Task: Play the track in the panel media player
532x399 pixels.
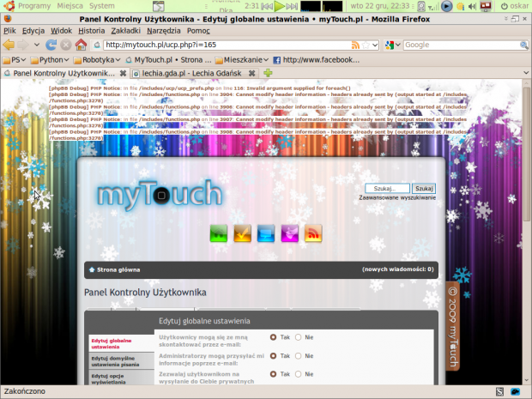Action: (x=279, y=6)
